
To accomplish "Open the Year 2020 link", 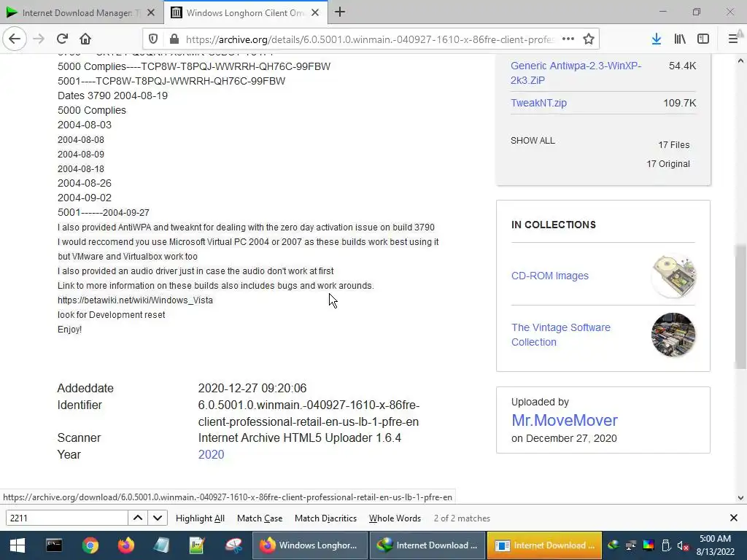I will [211, 454].
